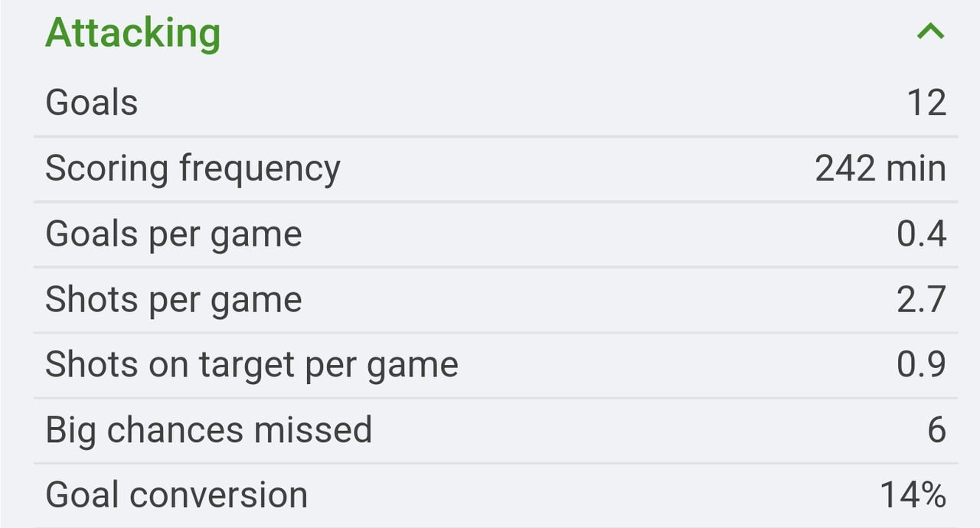Select the Goals stat label
The width and height of the screenshot is (980, 528).
92,103
